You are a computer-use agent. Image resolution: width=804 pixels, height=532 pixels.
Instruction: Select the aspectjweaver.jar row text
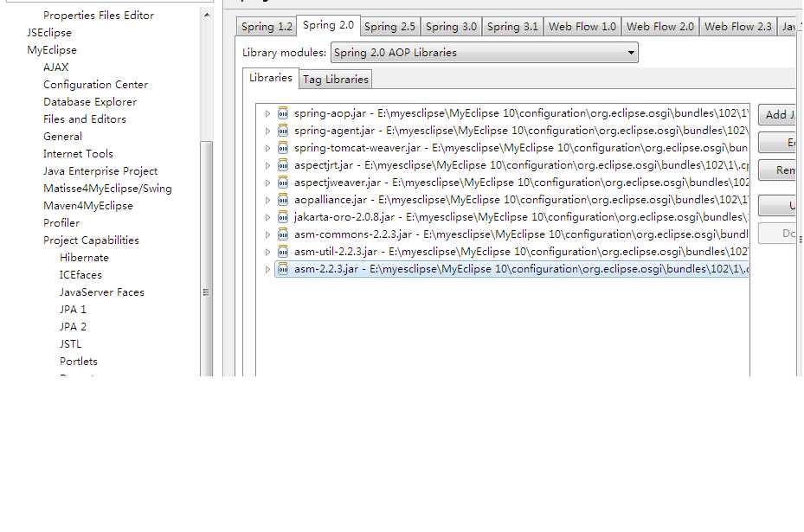point(521,183)
